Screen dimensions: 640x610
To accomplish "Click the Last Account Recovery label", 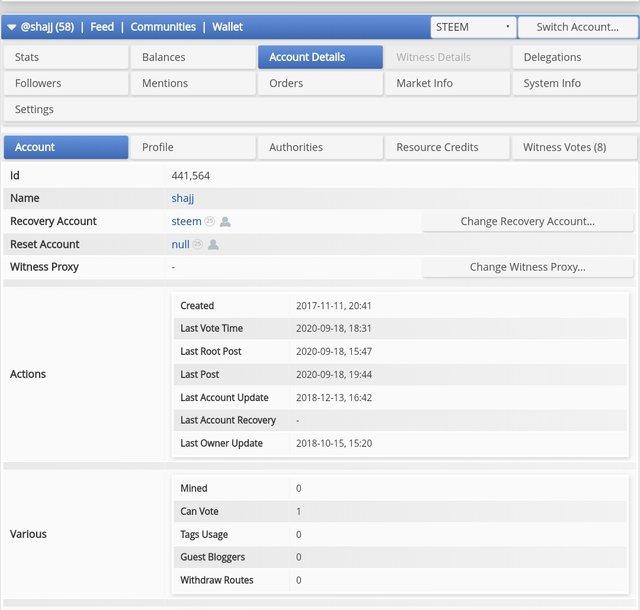I will pos(228,420).
